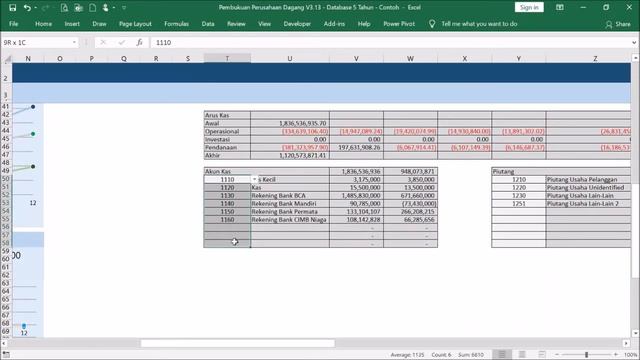The width and height of the screenshot is (640, 360).
Task: Select column U header
Action: pos(290,59)
